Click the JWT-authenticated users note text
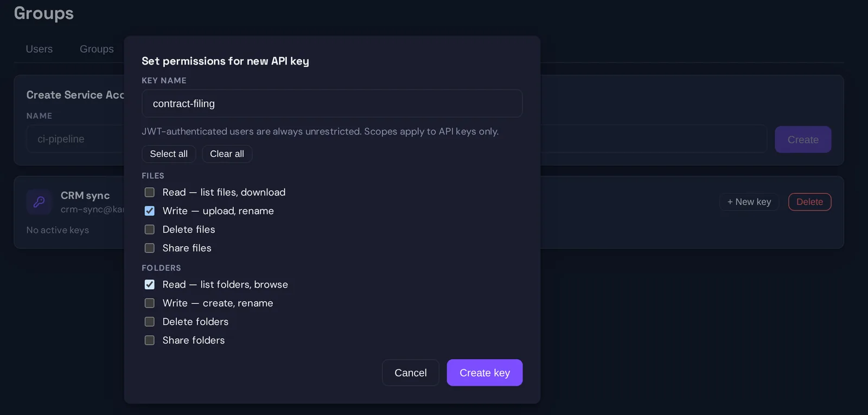The height and width of the screenshot is (415, 868). [320, 131]
